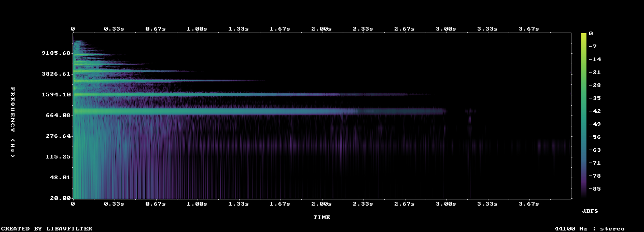Click the 276.64 frequency axis label

[x=58, y=136]
